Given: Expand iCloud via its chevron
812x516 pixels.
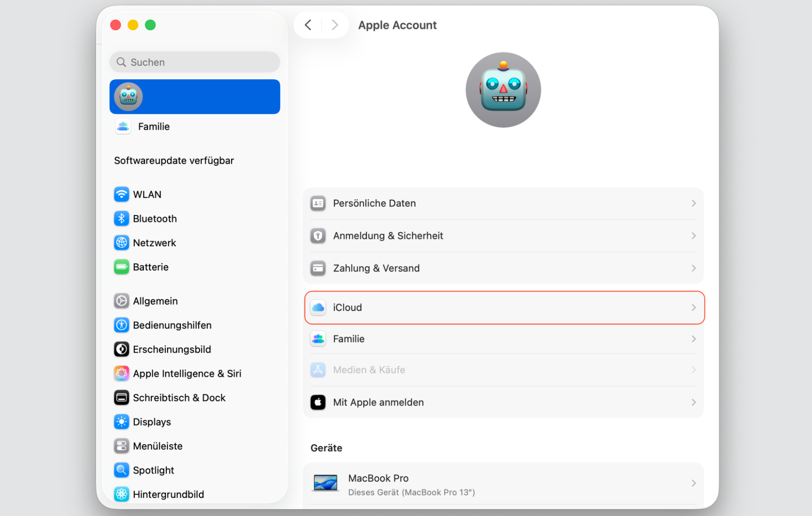Looking at the screenshot, I should coord(693,308).
